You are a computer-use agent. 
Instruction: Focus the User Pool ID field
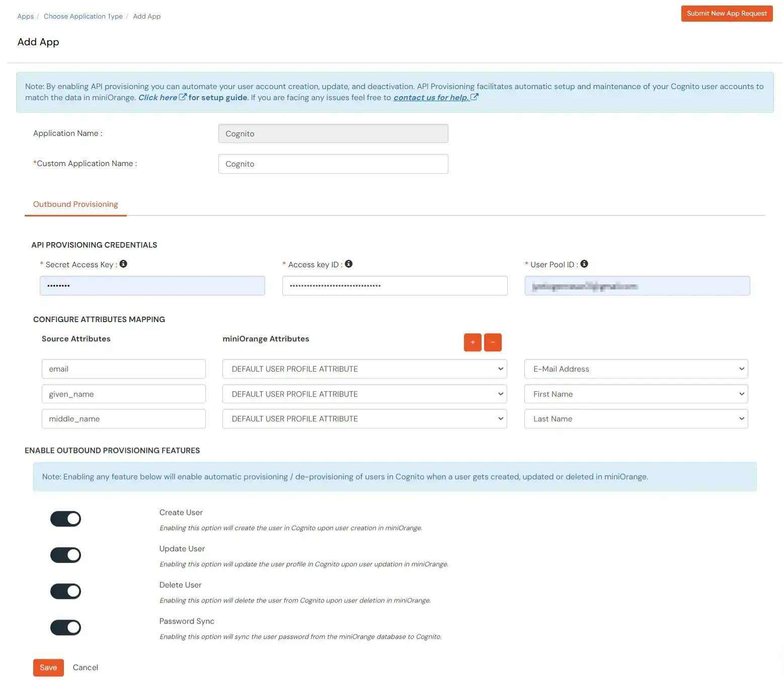tap(637, 286)
